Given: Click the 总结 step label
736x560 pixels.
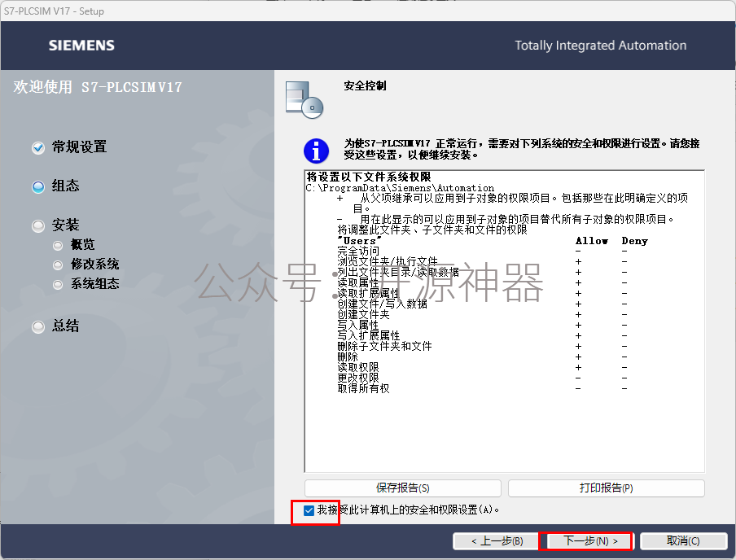Looking at the screenshot, I should tap(66, 326).
